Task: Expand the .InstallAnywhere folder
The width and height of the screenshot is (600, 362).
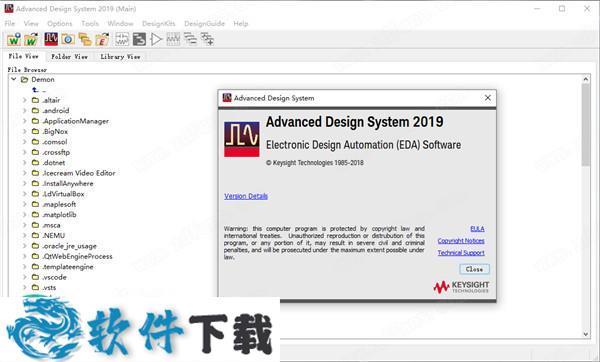Action: (x=25, y=183)
